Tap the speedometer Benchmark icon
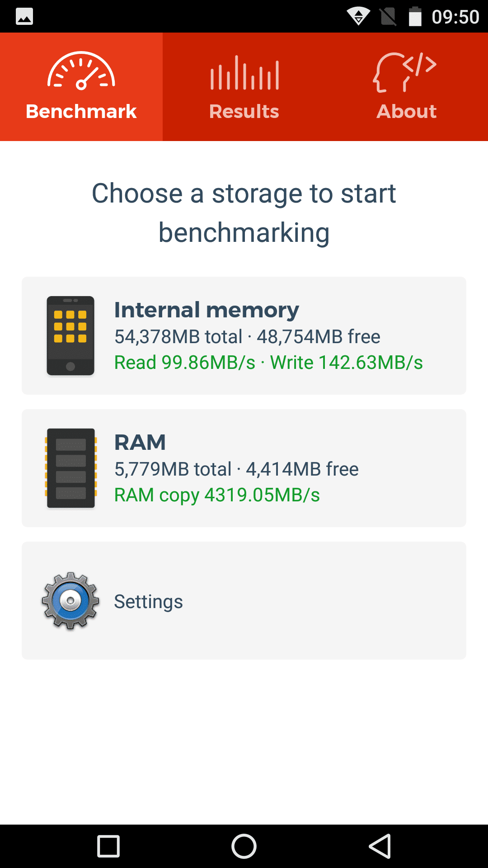 81,71
